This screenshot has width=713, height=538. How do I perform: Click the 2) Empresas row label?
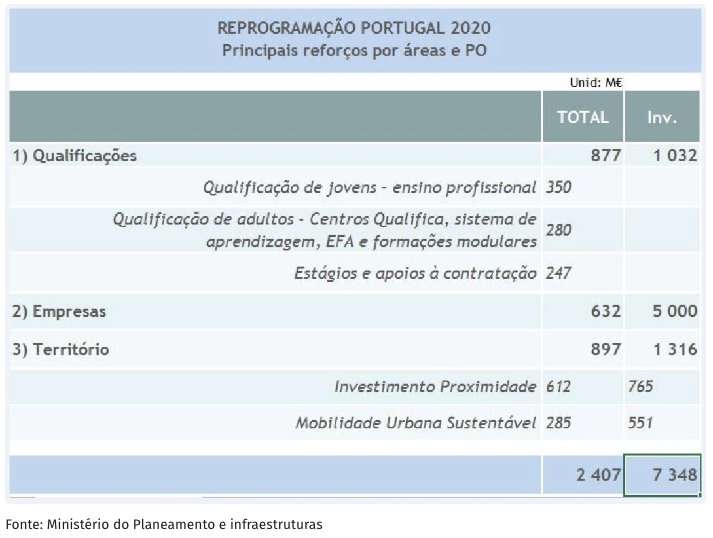click(x=59, y=312)
